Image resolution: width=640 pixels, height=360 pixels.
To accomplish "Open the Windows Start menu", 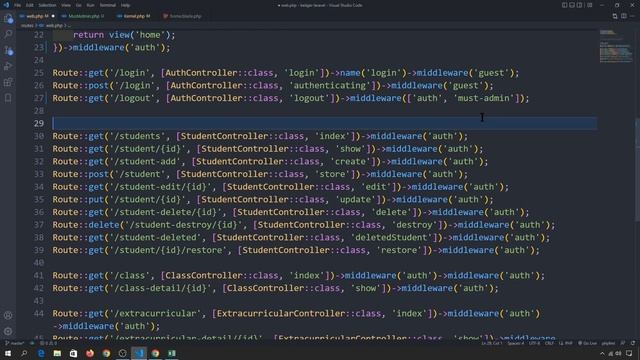I will [8, 353].
